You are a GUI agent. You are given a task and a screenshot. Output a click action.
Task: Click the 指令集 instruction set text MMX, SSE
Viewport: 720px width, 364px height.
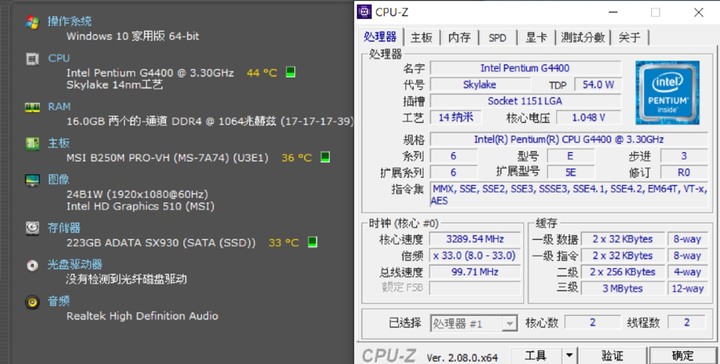point(569,194)
